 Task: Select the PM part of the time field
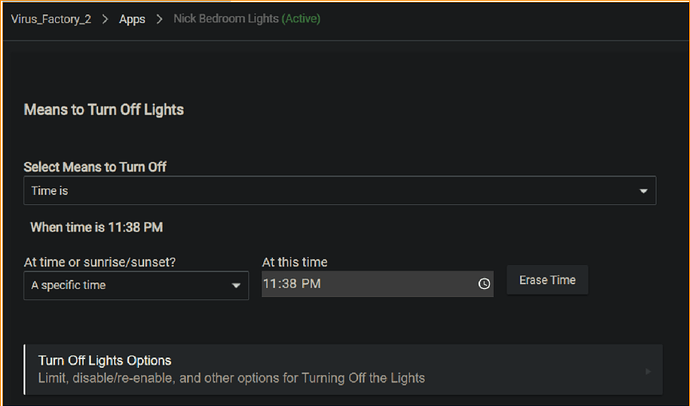pos(311,285)
